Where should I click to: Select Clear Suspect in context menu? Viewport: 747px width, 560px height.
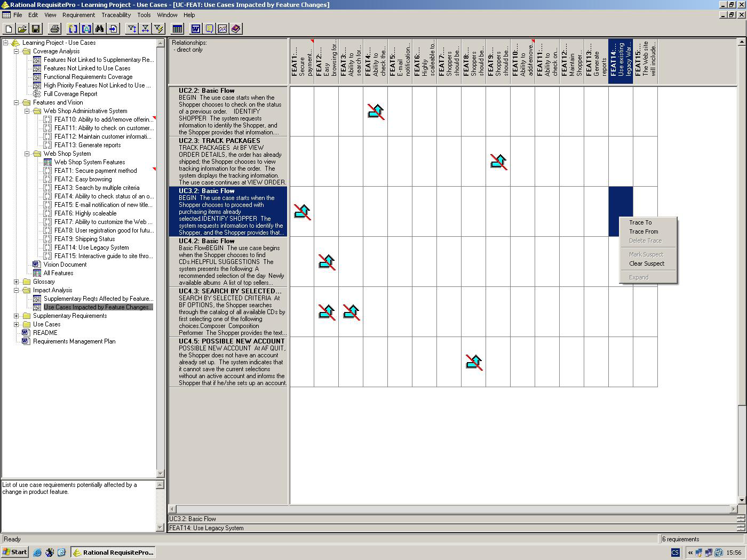click(x=648, y=263)
